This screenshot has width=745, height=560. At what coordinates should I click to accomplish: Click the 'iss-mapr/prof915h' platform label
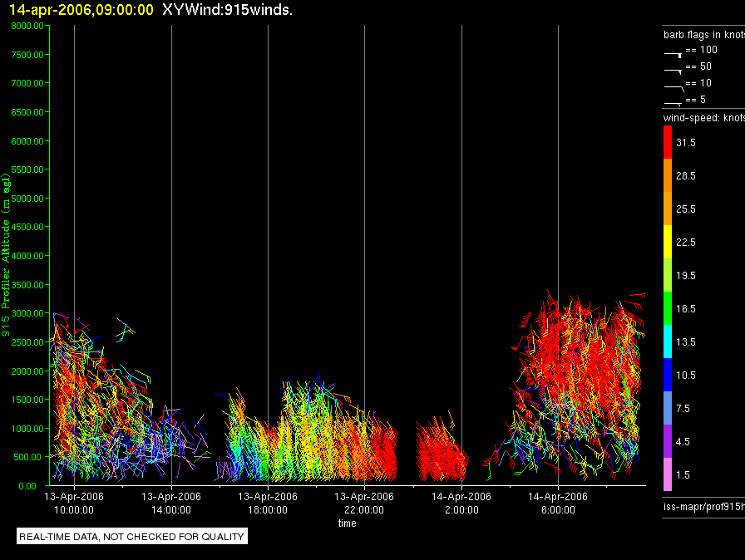pos(704,506)
